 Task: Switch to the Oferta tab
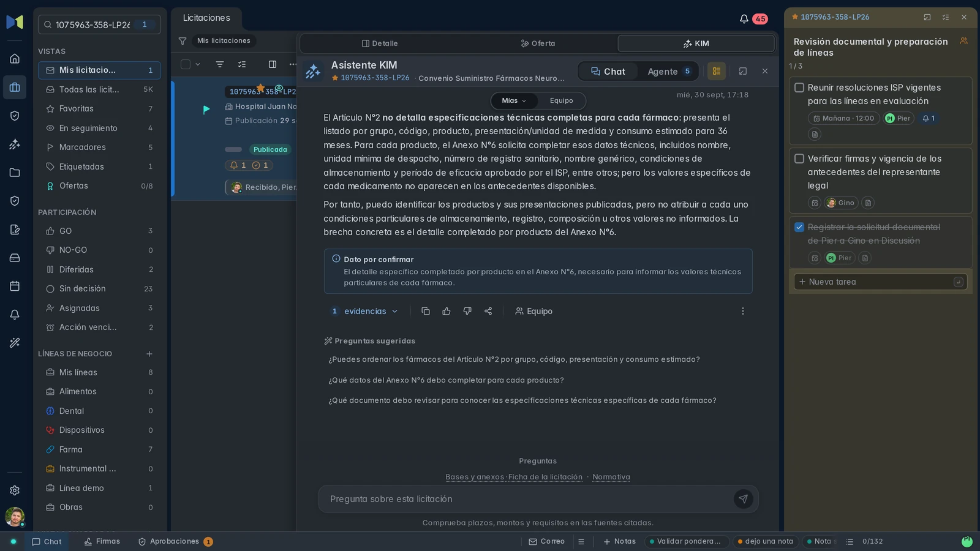pyautogui.click(x=538, y=43)
